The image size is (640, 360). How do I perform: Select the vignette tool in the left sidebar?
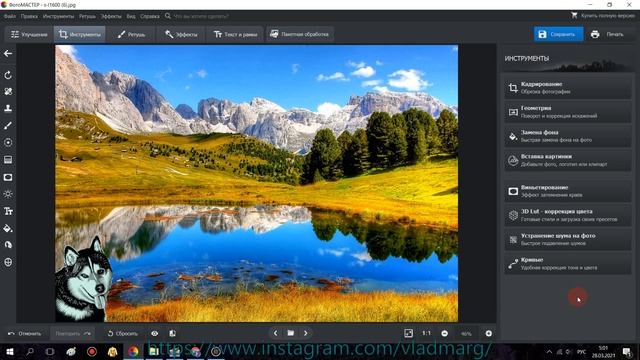click(x=8, y=177)
